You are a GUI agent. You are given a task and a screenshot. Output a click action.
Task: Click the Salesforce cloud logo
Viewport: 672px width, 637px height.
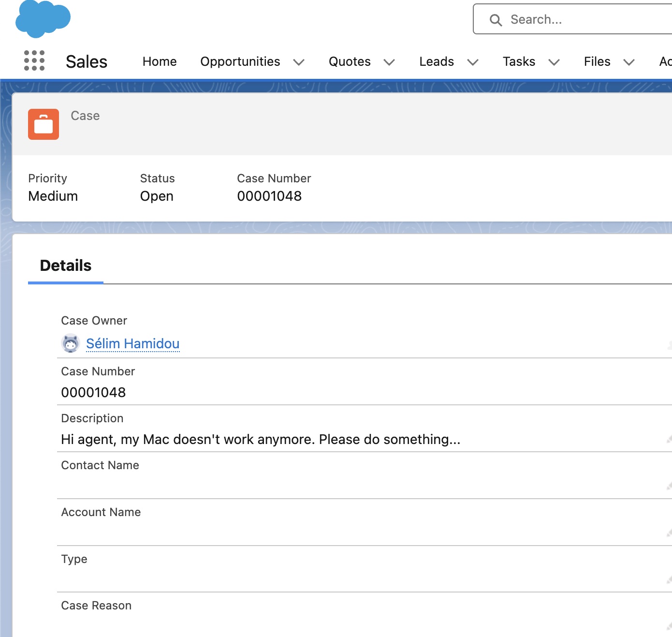pos(43,19)
